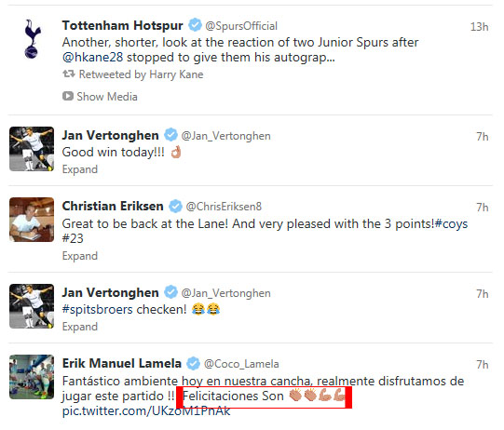The height and width of the screenshot is (430, 504).
Task: Click the OK hand emoji in Good win tweet
Action: [176, 152]
